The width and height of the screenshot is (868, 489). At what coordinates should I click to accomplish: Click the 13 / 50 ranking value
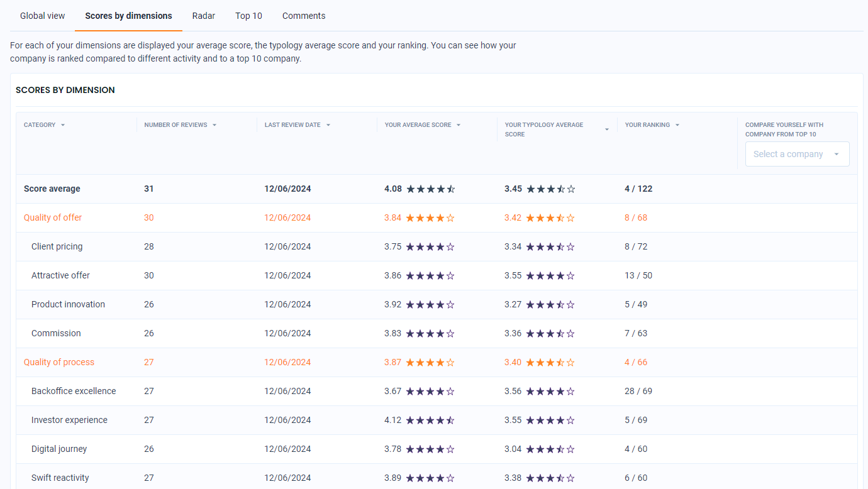point(638,275)
